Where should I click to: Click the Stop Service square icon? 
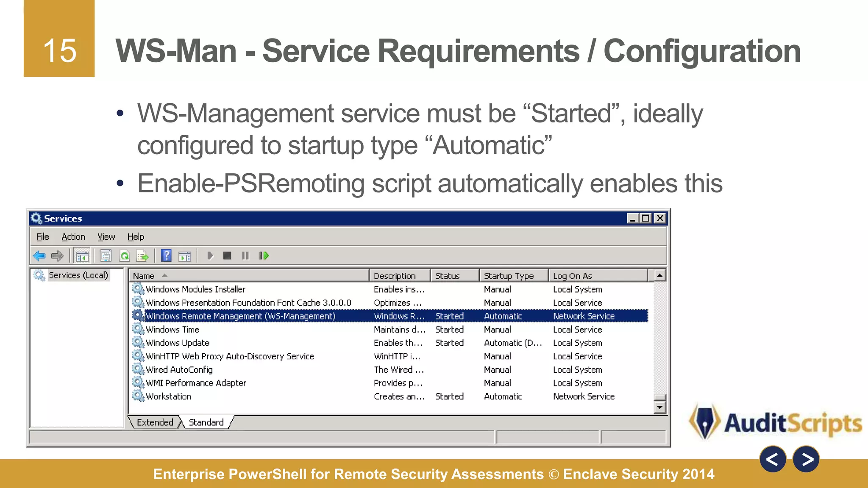tap(227, 256)
